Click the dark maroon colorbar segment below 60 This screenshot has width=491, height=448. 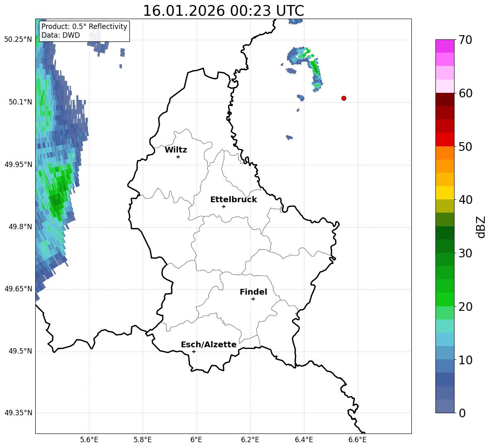click(x=445, y=99)
